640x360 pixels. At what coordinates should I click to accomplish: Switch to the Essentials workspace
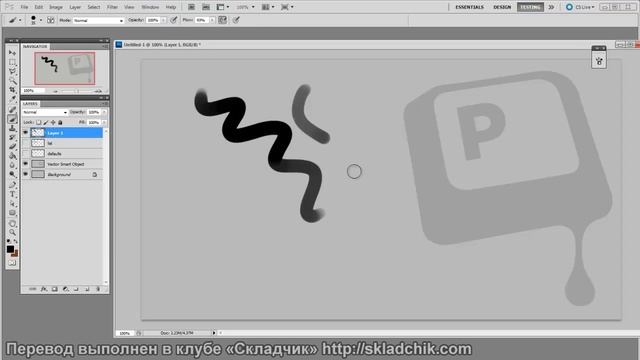click(469, 7)
